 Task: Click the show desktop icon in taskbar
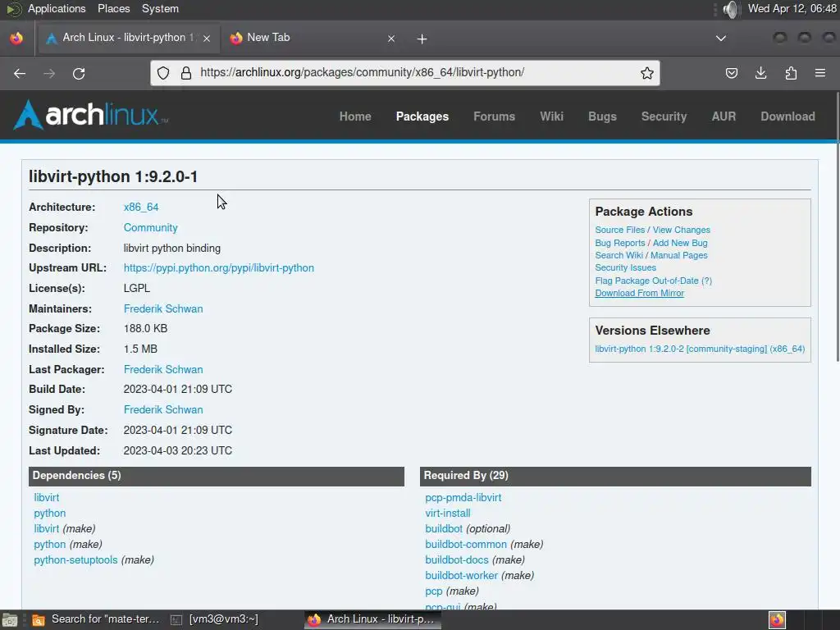tap(9, 620)
